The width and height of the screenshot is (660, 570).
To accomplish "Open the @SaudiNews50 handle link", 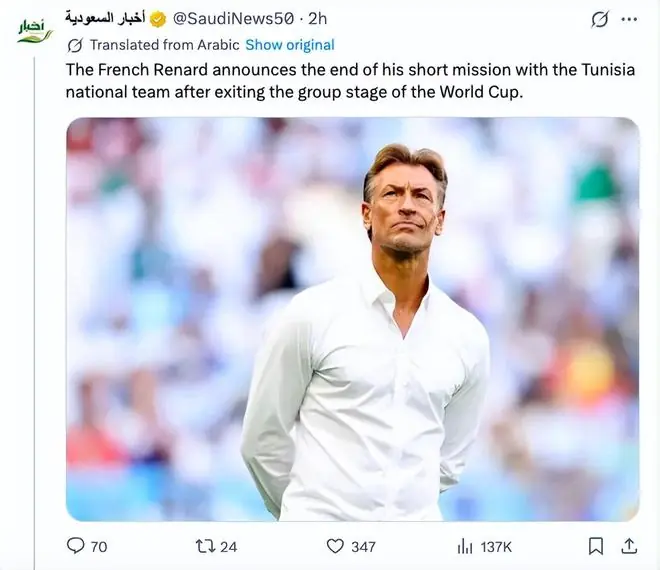I will click(233, 19).
